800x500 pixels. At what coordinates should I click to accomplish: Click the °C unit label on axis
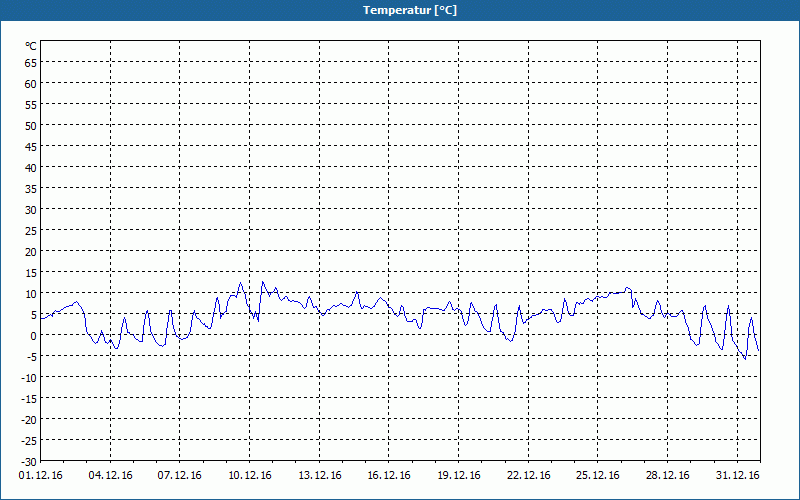[31, 46]
